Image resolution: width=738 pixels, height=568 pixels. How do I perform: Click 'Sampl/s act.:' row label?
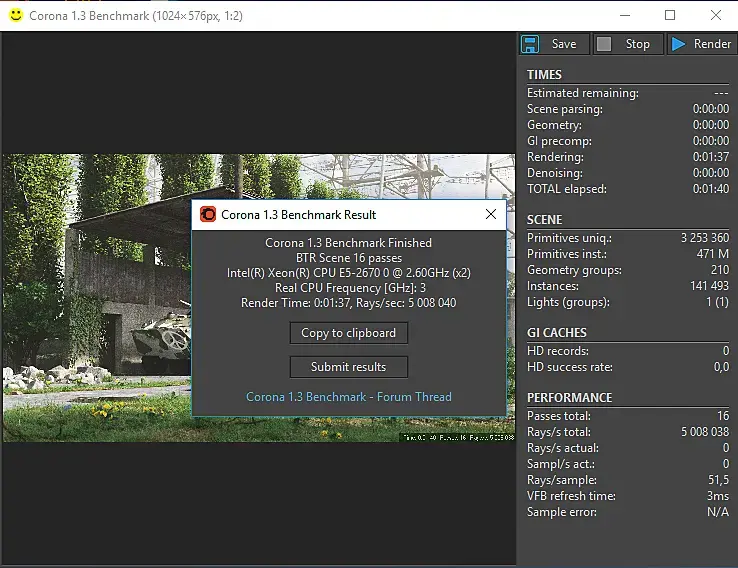(561, 464)
